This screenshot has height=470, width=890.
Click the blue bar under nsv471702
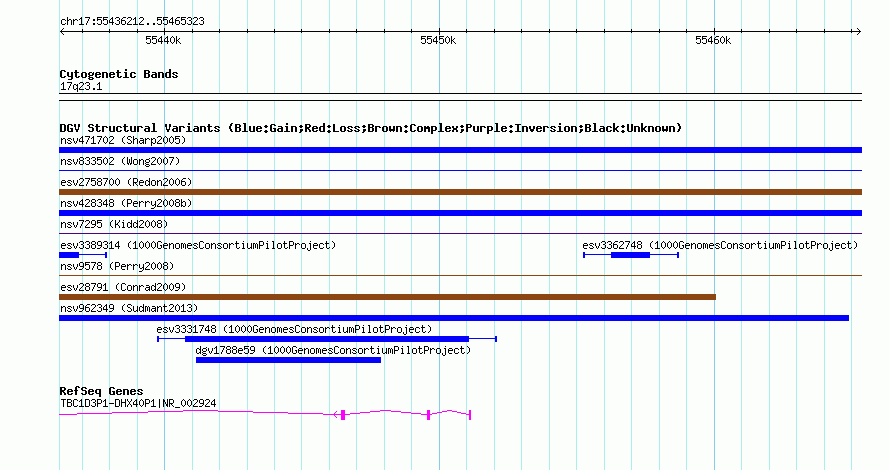tap(460, 150)
